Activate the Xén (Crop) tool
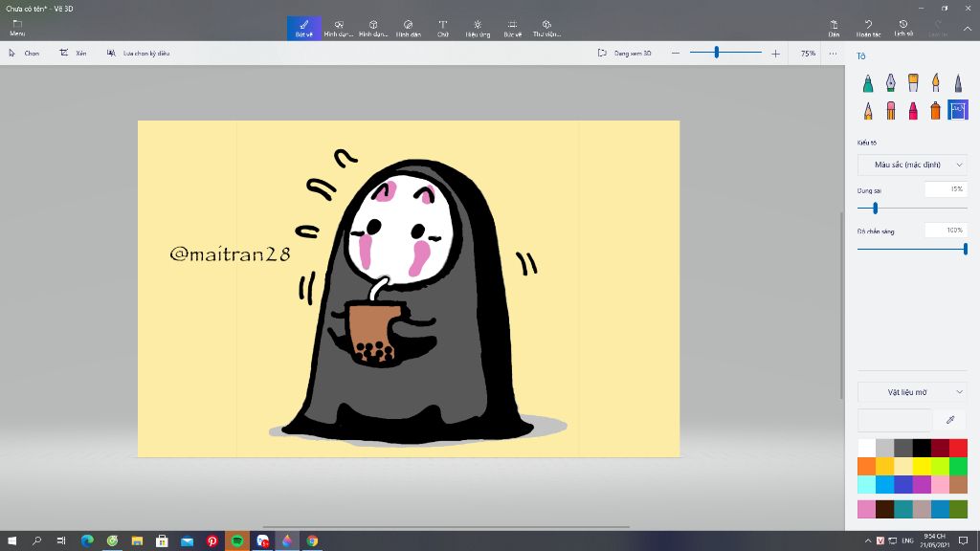This screenshot has width=980, height=551. point(73,54)
